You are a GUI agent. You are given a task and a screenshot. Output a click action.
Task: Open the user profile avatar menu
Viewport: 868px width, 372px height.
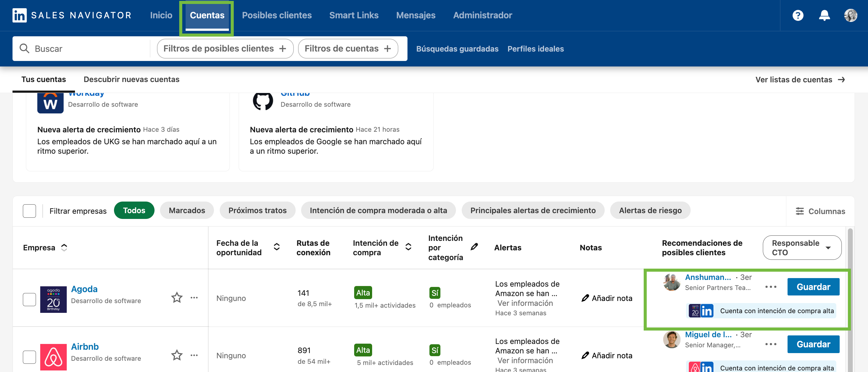[x=851, y=15]
